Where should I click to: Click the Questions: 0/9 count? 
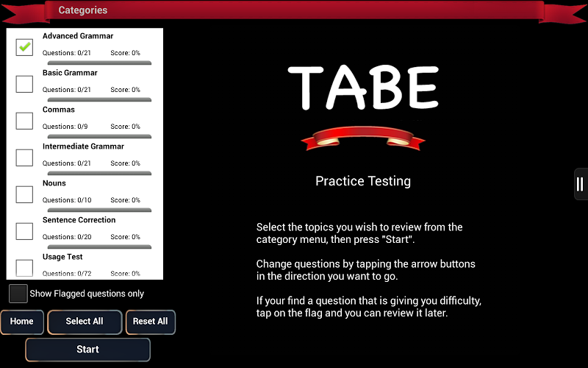tap(65, 127)
